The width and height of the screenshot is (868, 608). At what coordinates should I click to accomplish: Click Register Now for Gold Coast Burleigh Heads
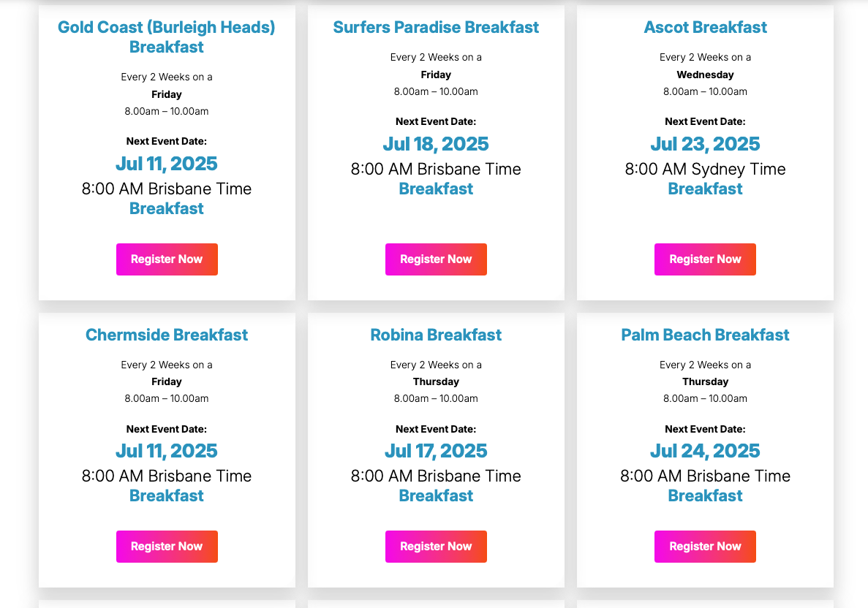167,259
